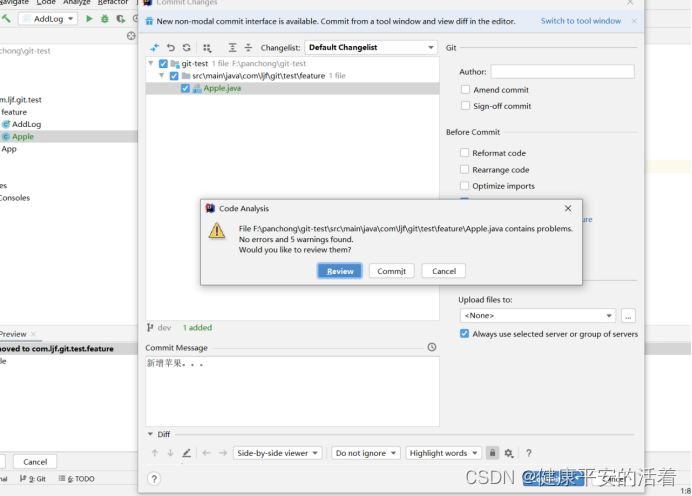Screen dimensions: 692x496
Task: Open the Refactor menu
Action: point(113,3)
